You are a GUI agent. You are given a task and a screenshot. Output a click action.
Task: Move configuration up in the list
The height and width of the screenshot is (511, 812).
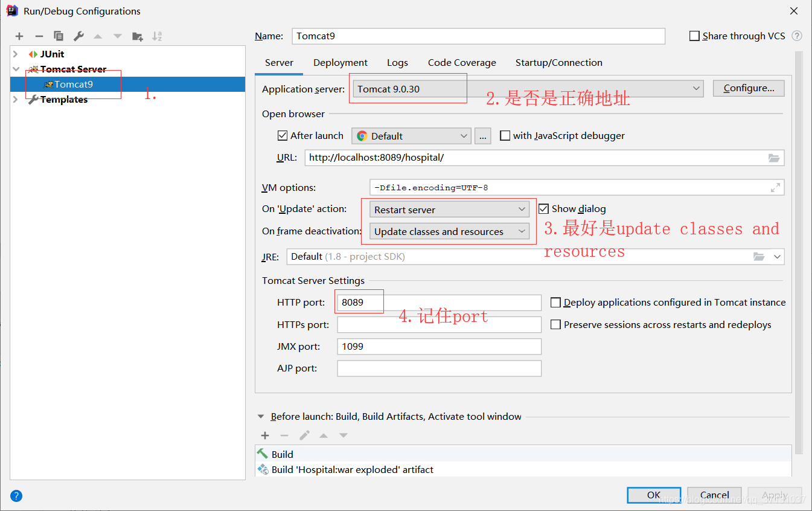98,36
